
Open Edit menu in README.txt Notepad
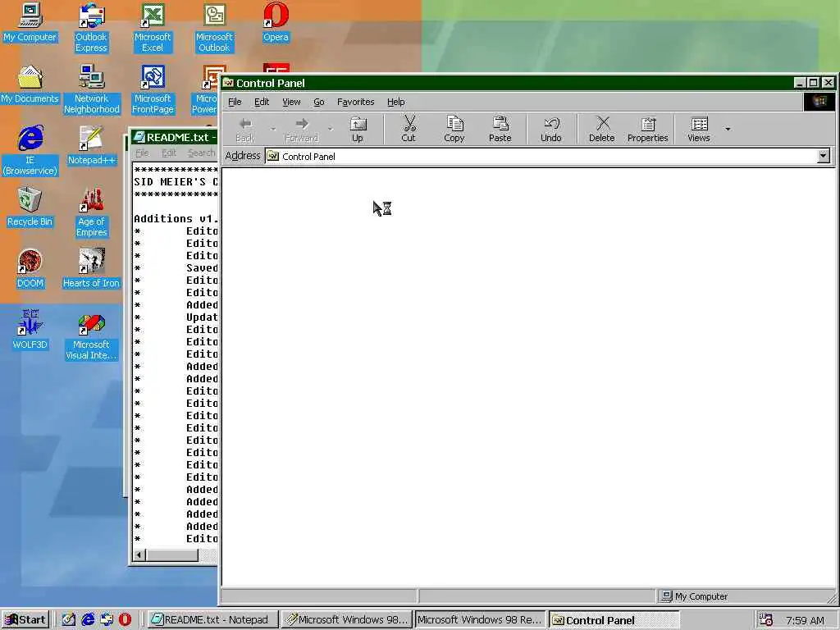pyautogui.click(x=169, y=153)
